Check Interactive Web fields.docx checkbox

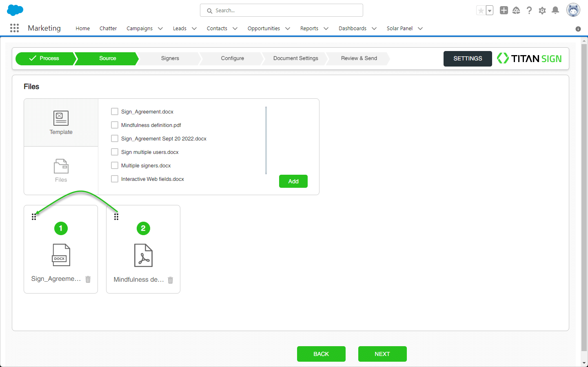tap(115, 179)
